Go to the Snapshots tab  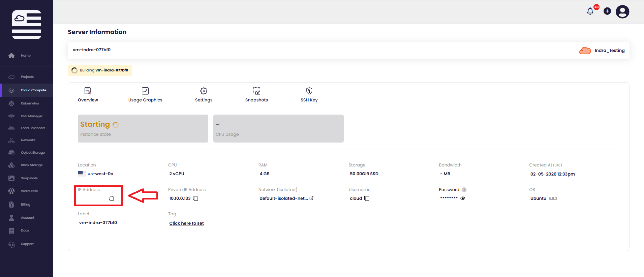coord(256,95)
